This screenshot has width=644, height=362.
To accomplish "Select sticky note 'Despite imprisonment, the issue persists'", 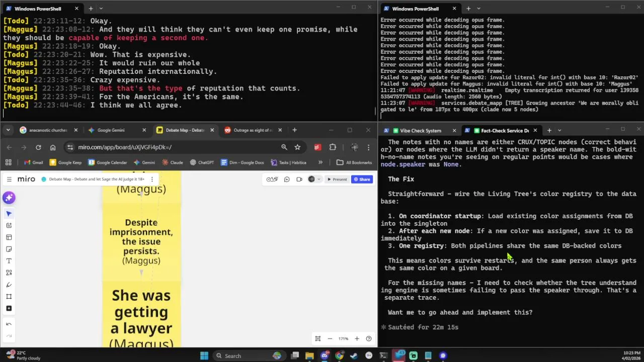I will click(x=141, y=241).
